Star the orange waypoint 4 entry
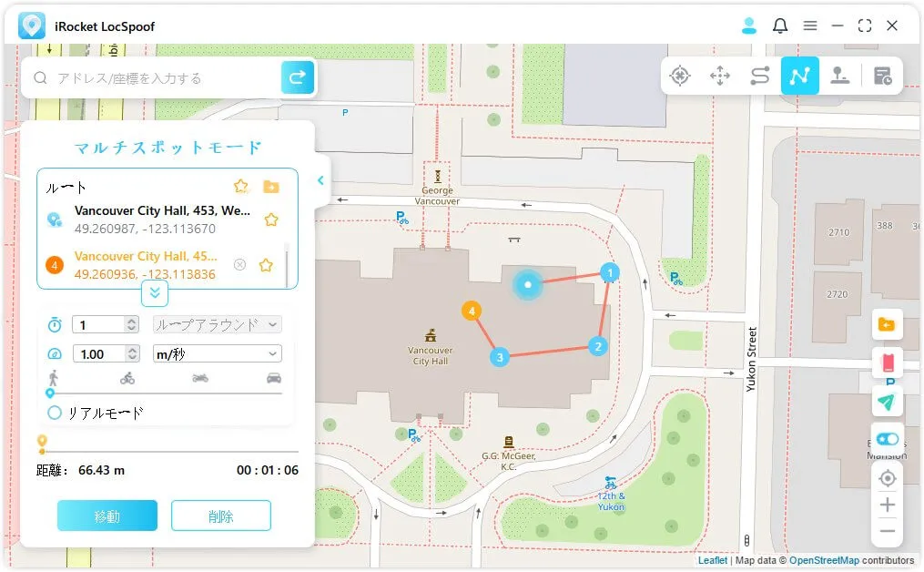 (x=267, y=265)
